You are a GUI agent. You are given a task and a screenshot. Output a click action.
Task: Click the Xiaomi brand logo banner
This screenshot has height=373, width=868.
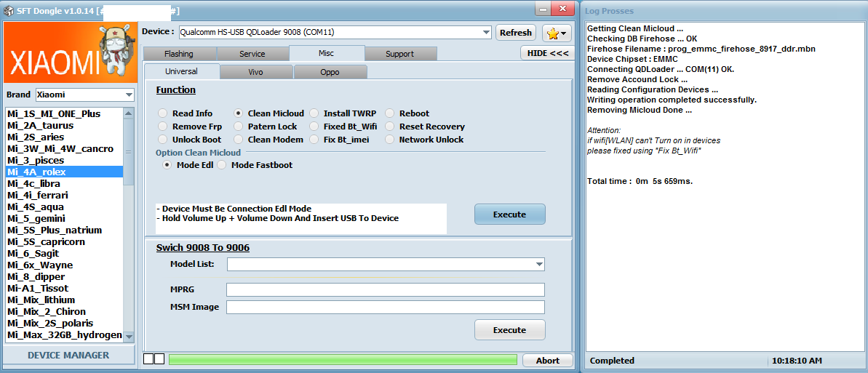point(70,53)
